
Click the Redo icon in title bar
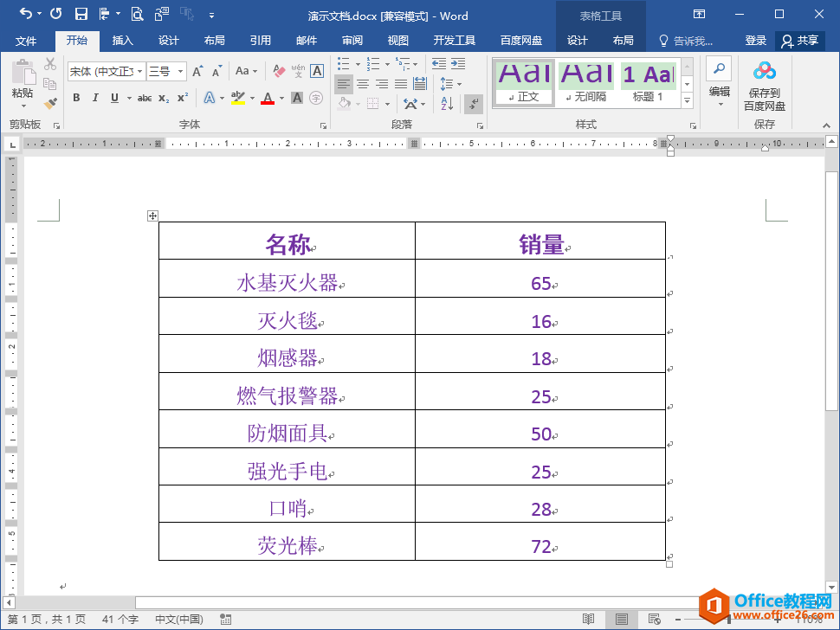point(55,14)
